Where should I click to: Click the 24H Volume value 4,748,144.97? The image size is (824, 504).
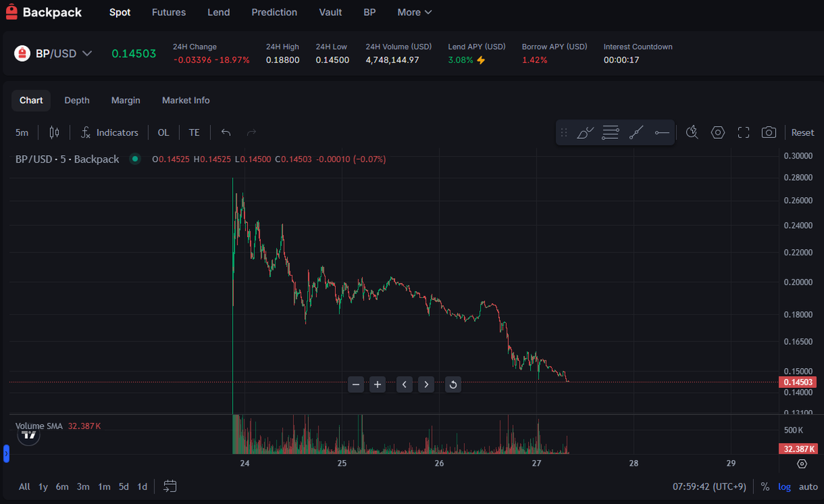[x=392, y=60]
